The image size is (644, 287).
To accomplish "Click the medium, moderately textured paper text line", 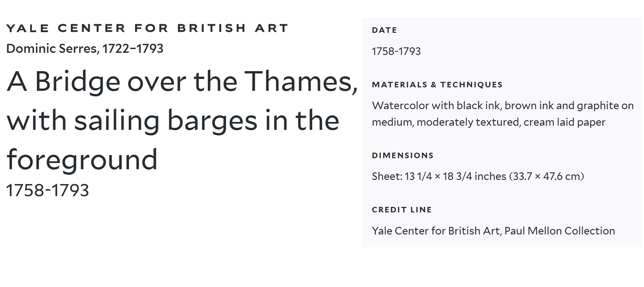I will (x=488, y=122).
